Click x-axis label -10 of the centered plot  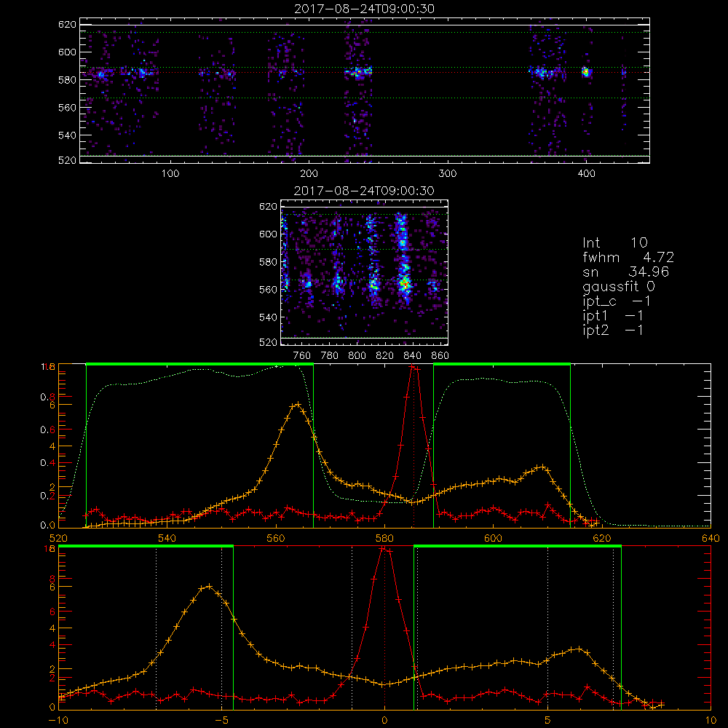pos(58,720)
